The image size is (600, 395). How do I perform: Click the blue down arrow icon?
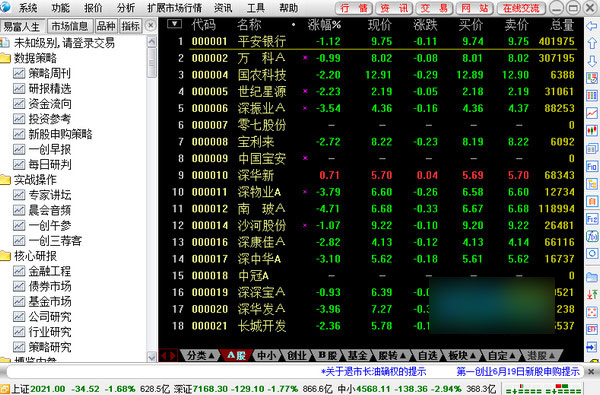[x=592, y=61]
